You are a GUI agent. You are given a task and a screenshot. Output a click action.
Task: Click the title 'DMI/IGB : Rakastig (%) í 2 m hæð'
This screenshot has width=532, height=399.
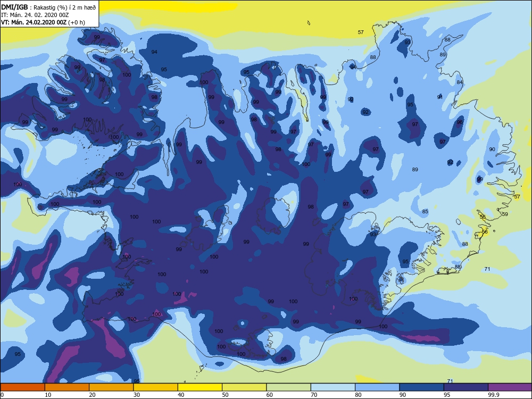point(48,7)
